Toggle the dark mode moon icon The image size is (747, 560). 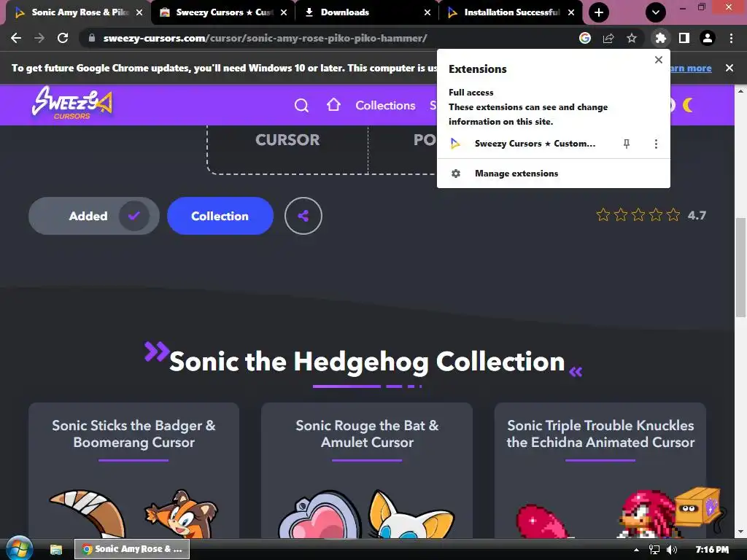[688, 105]
